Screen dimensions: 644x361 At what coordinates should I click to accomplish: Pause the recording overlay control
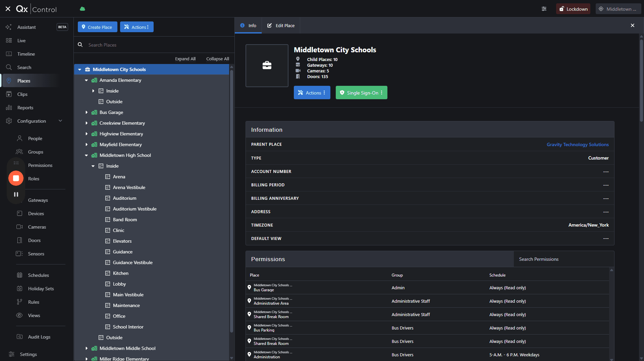pos(16,194)
